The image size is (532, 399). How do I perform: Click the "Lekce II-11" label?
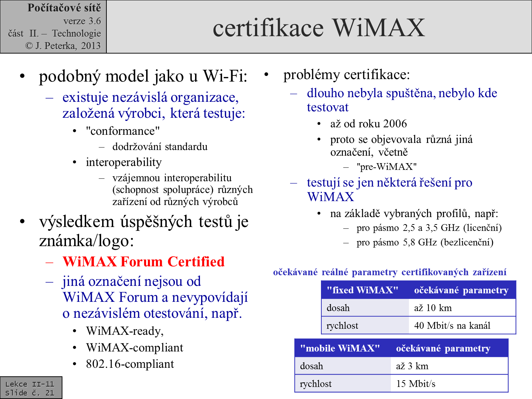coord(30,384)
